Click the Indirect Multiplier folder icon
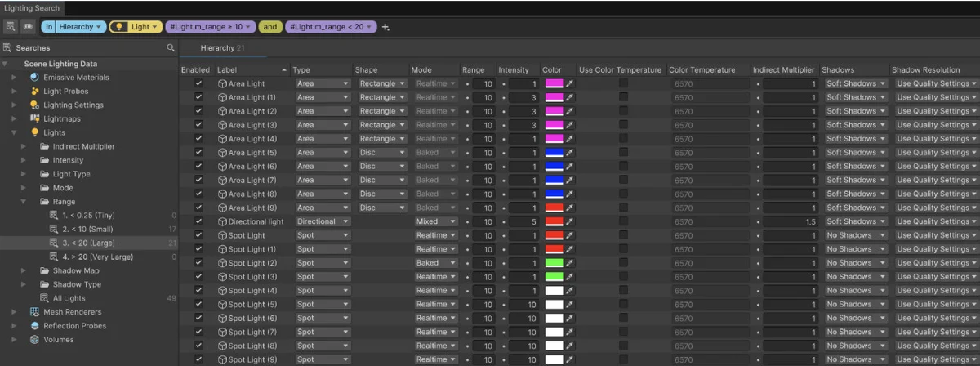Viewport: 980px width, 366px height. (45, 146)
